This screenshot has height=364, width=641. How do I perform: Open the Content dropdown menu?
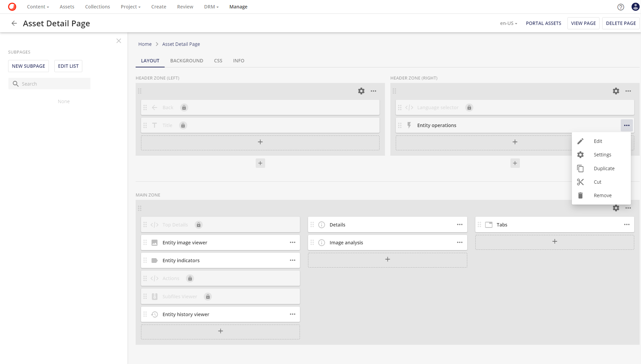click(37, 7)
